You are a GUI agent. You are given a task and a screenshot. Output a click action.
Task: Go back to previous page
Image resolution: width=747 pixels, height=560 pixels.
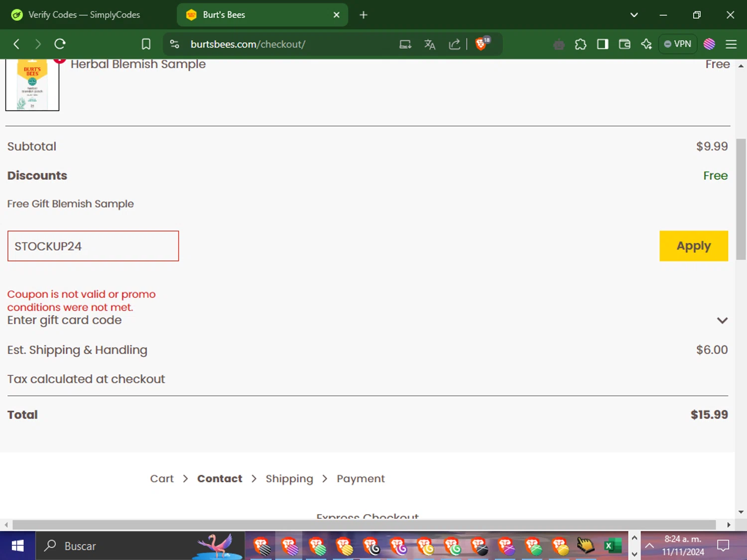pyautogui.click(x=16, y=44)
